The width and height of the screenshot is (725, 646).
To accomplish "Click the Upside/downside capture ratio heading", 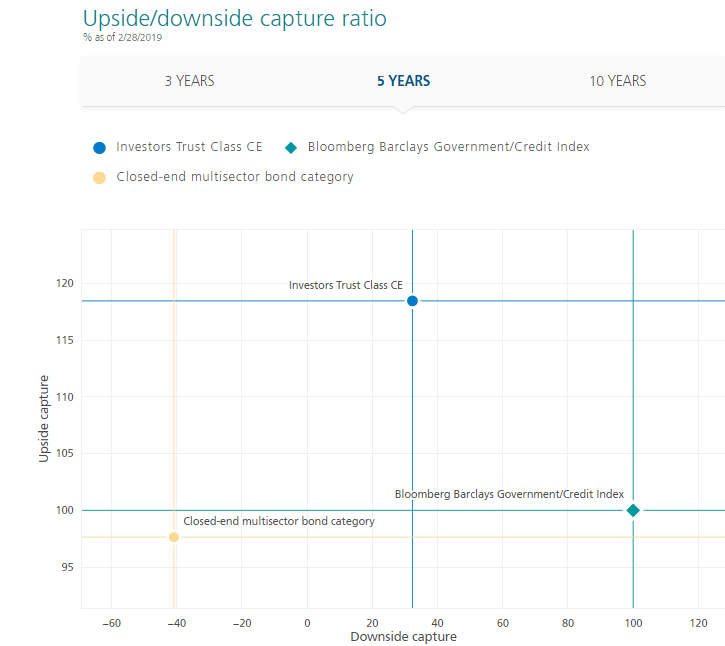I will point(234,19).
